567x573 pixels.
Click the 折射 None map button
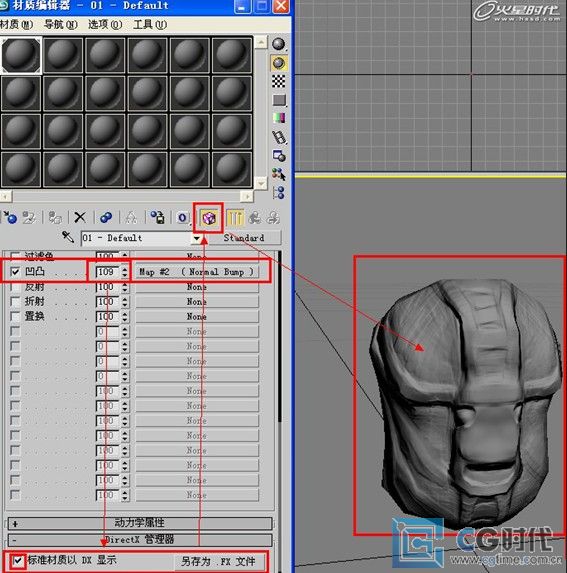[x=197, y=302]
